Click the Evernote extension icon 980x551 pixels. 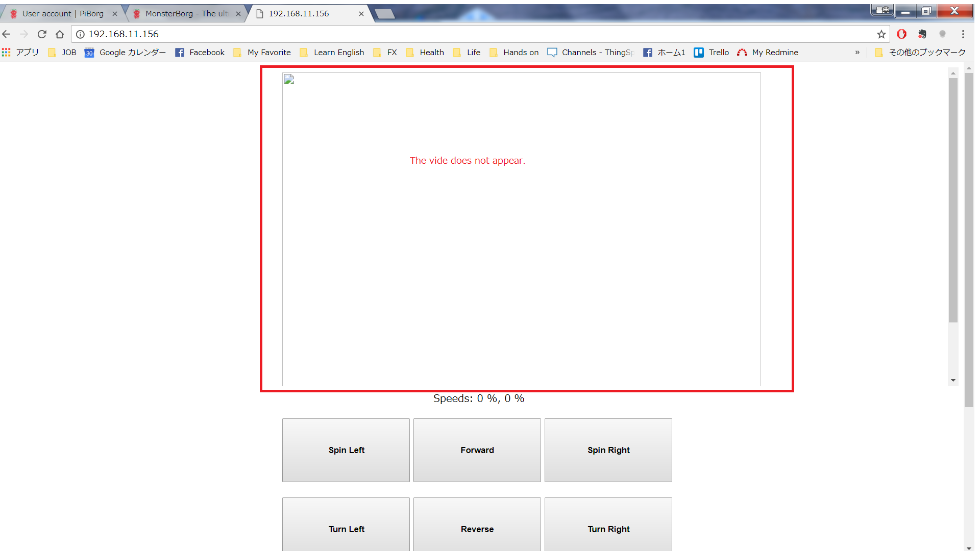922,34
